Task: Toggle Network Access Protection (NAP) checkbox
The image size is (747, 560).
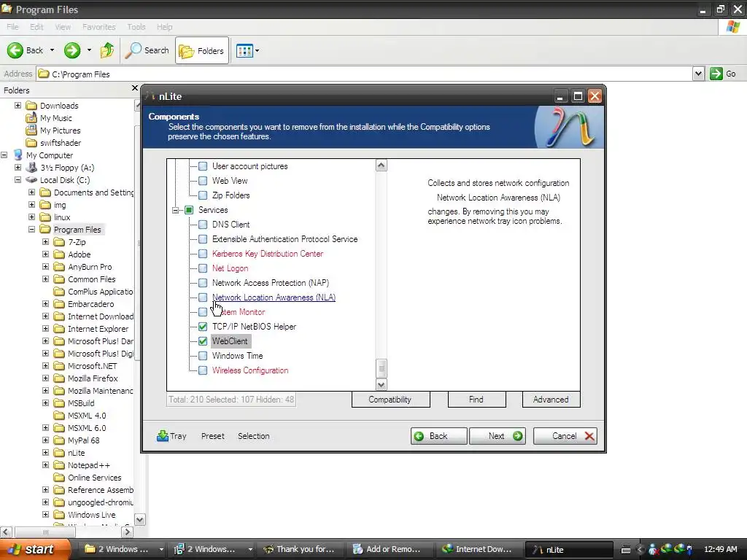Action: (x=203, y=283)
